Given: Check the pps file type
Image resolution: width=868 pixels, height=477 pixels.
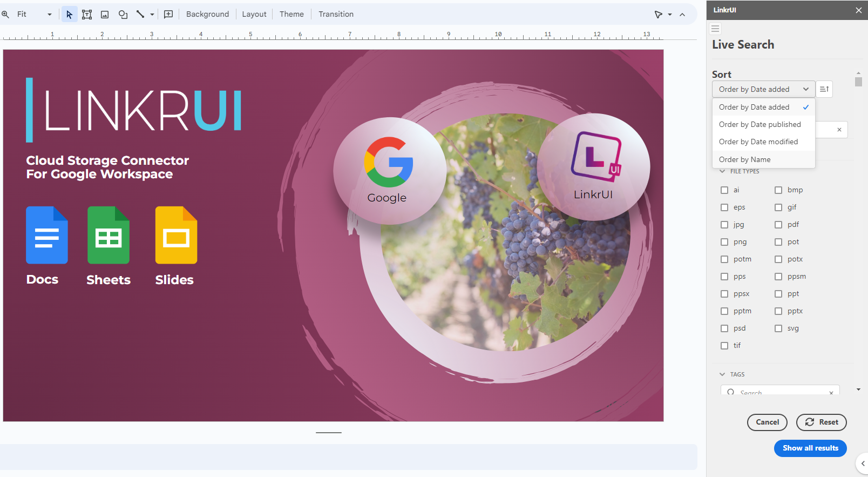Looking at the screenshot, I should (724, 277).
